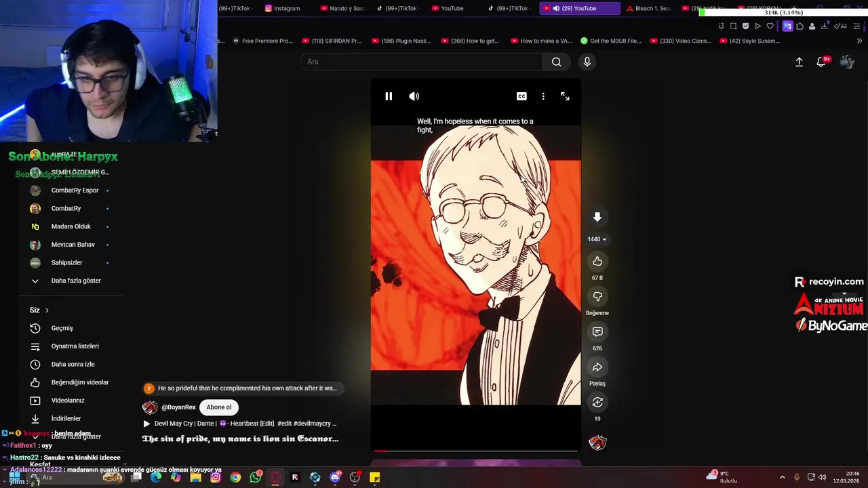This screenshot has width=868, height=488.
Task: Open the send/flow arrow icon in toolbar
Action: [x=757, y=26]
